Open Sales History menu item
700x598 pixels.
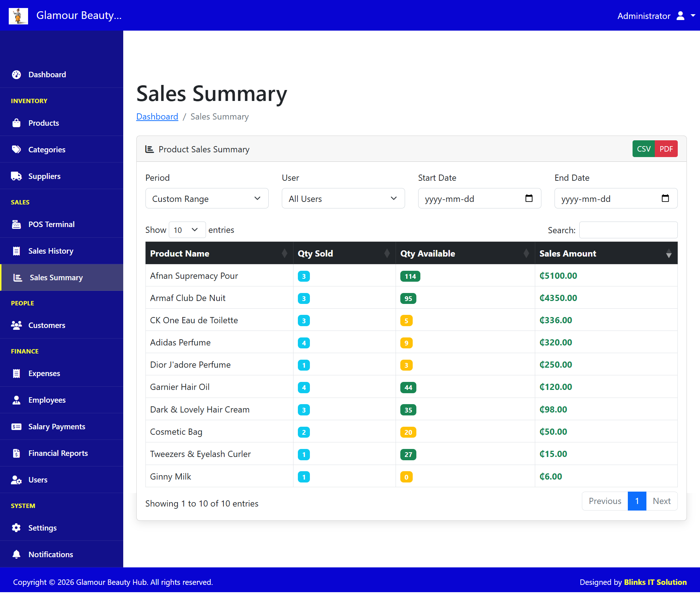(x=62, y=251)
